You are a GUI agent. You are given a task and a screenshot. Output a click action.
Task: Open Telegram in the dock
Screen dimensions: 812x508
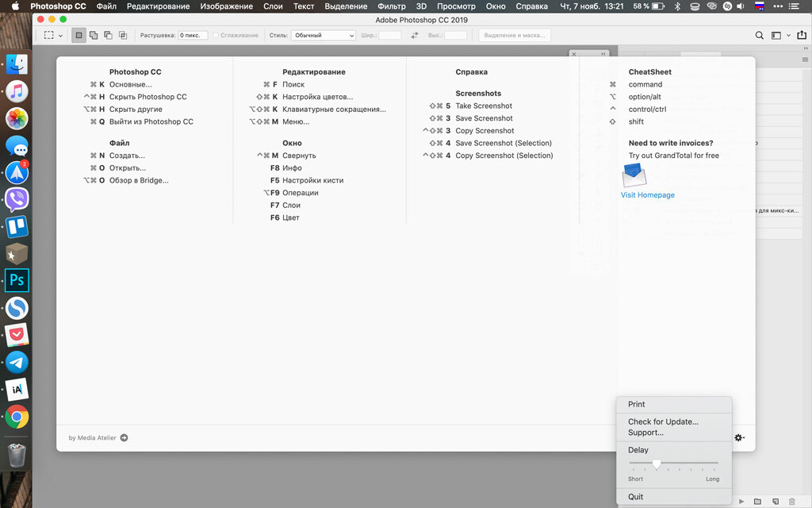17,362
